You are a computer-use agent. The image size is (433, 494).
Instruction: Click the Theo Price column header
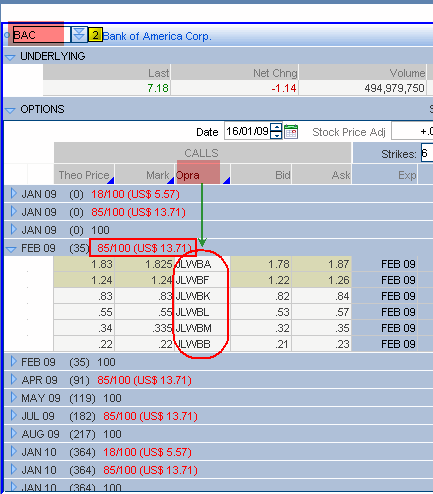(84, 174)
